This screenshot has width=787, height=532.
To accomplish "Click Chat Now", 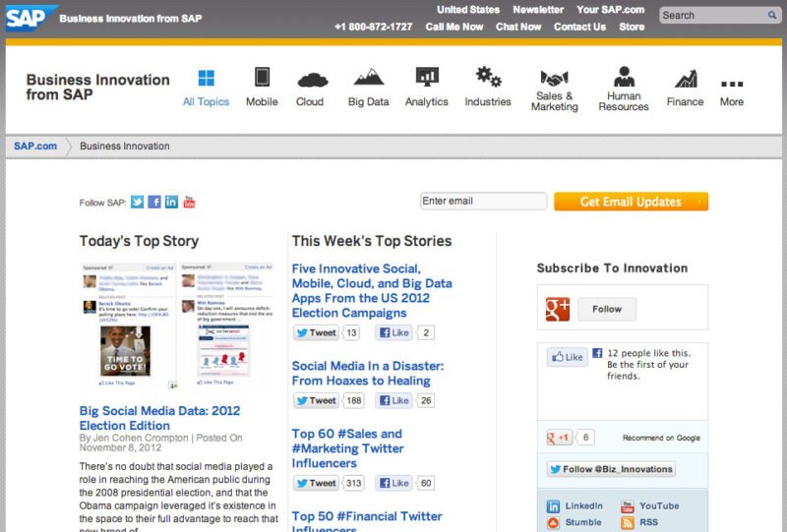I will click(x=518, y=27).
